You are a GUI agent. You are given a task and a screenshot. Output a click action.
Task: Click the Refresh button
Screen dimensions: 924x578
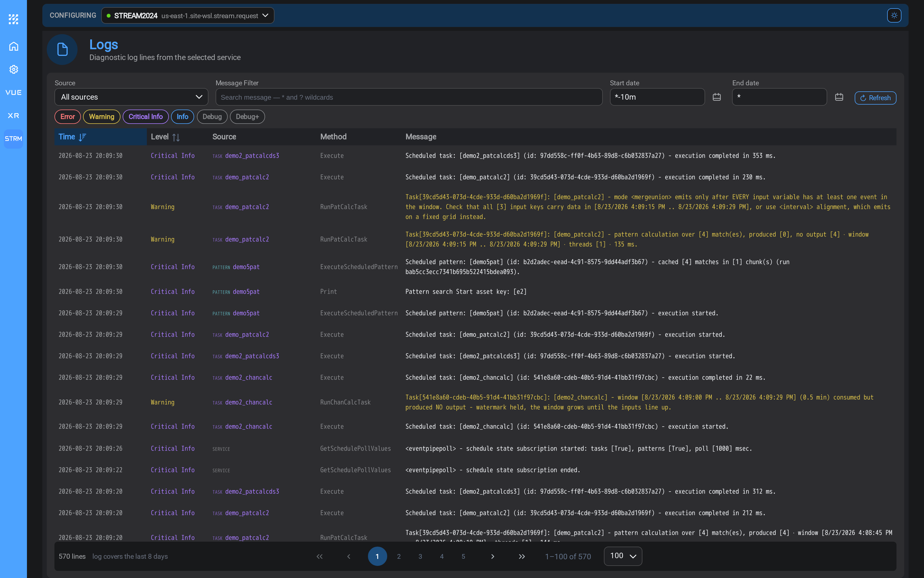point(875,98)
